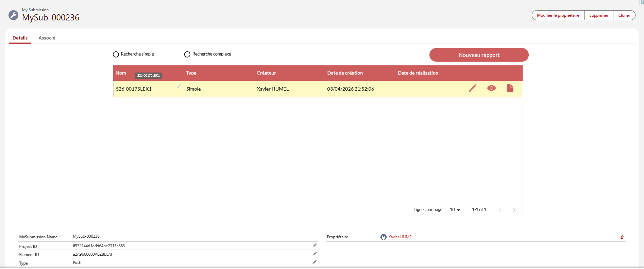Edit the Project ID field pencil

pyautogui.click(x=315, y=246)
